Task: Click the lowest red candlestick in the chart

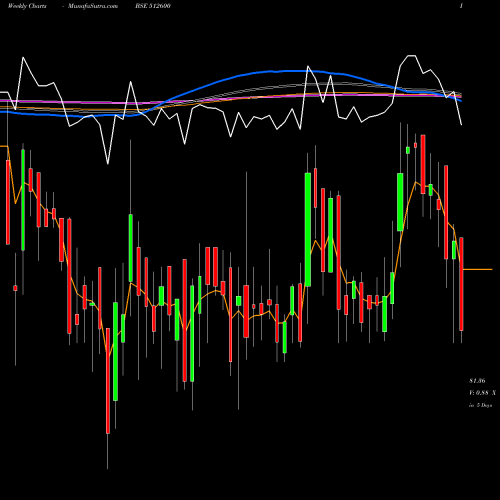Action: (x=108, y=381)
